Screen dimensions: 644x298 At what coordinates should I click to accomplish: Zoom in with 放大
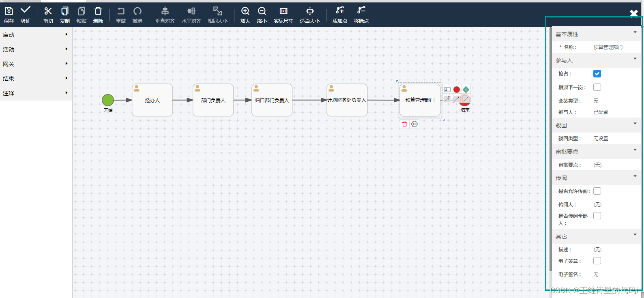pyautogui.click(x=245, y=15)
